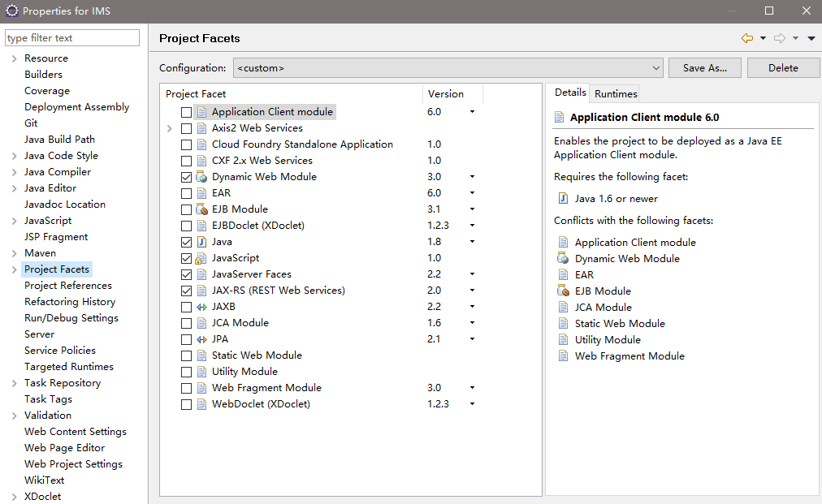Open the Git properties page
The height and width of the screenshot is (504, 822).
tap(31, 123)
